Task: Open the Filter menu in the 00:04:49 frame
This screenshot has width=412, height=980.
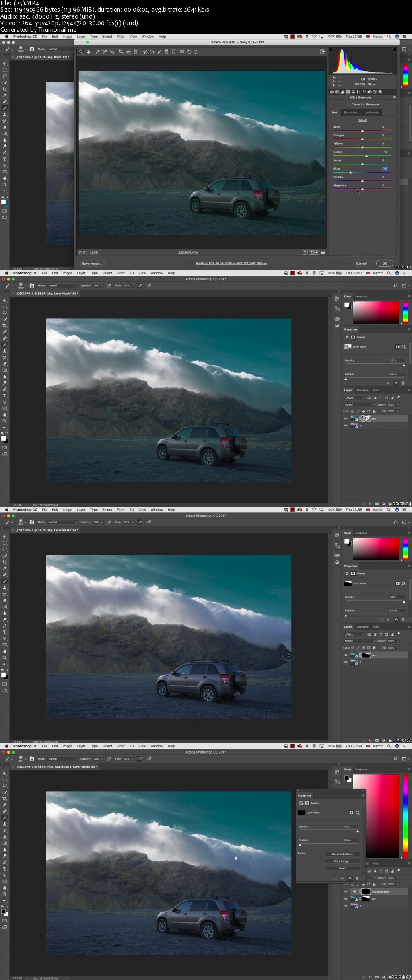Action: pos(121,746)
